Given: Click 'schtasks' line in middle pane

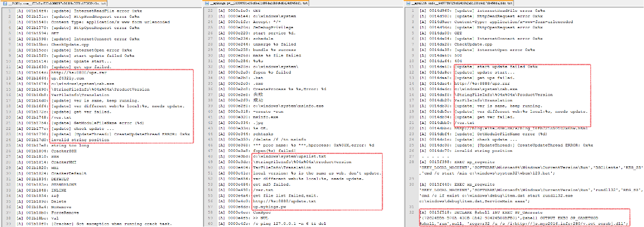Looking at the screenshot, I should click(x=262, y=134).
